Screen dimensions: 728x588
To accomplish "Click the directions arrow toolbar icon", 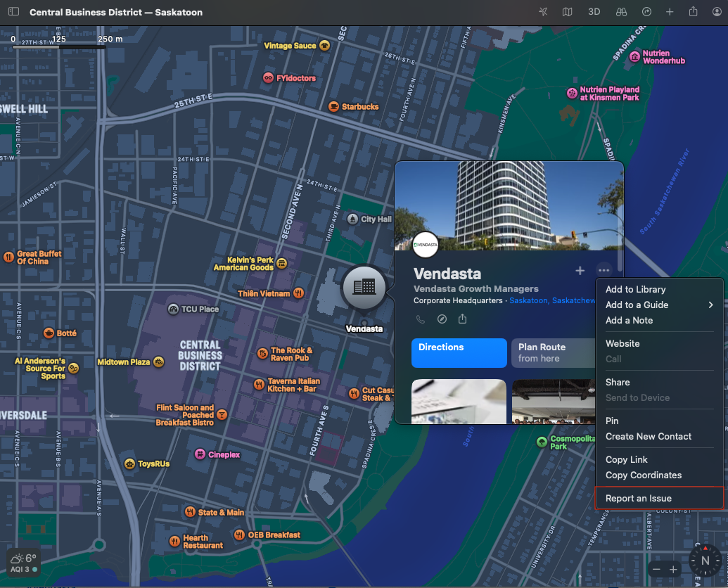I will tap(646, 11).
